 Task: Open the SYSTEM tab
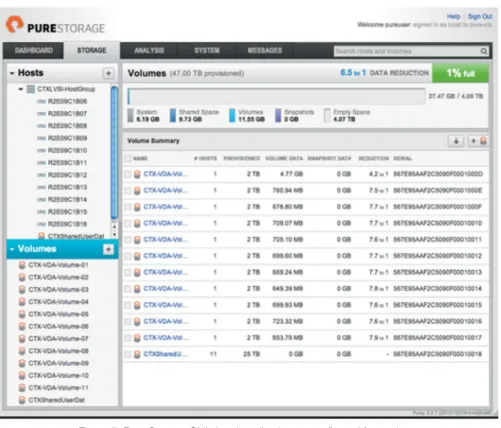207,50
